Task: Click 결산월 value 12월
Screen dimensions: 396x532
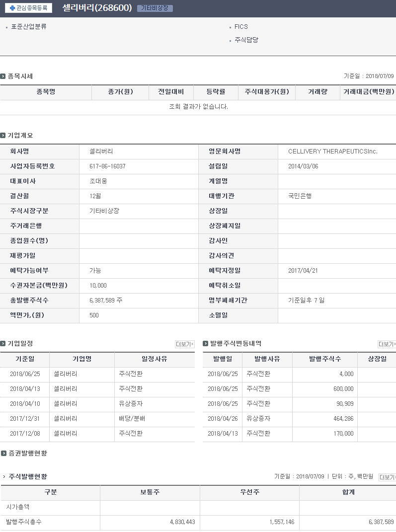Action: pyautogui.click(x=95, y=196)
